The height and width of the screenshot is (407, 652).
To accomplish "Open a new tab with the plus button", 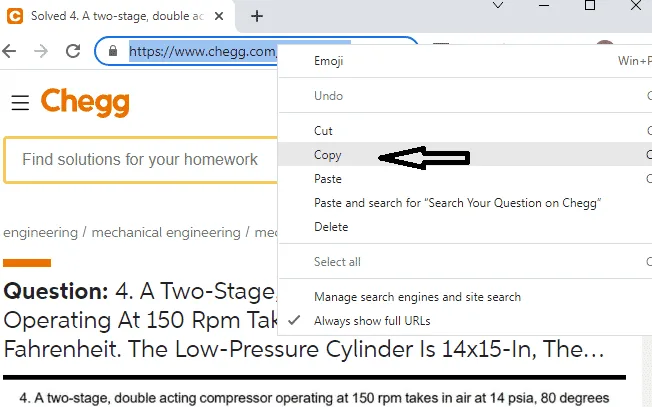I will click(257, 16).
